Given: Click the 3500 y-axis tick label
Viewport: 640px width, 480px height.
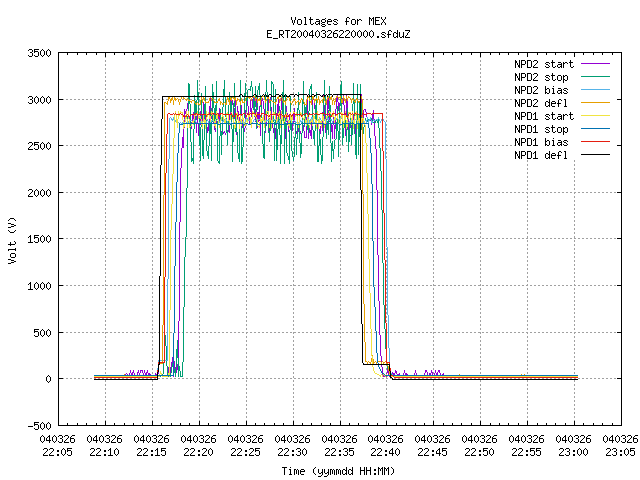Looking at the screenshot, I should pos(40,53).
